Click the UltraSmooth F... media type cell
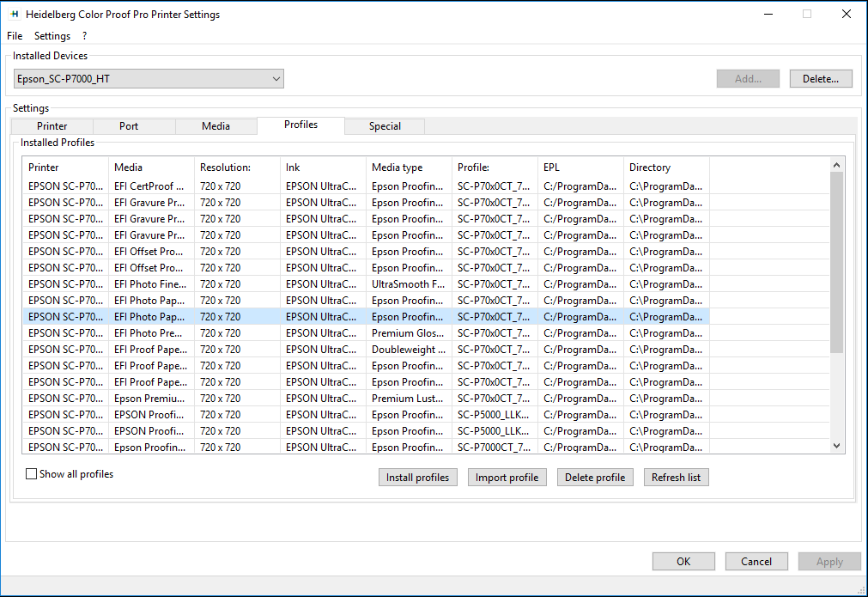 (408, 284)
